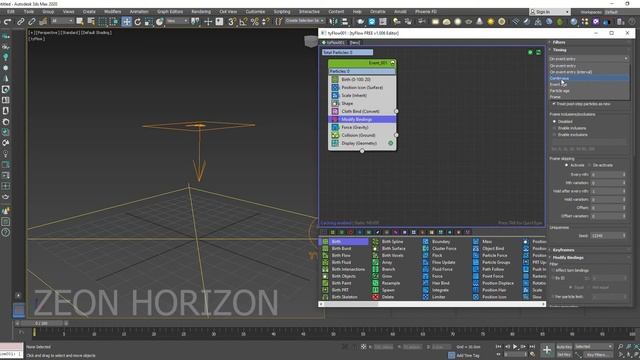Screen dimensions: 640x360
Task: Open the Animation menu
Action: pos(139,12)
